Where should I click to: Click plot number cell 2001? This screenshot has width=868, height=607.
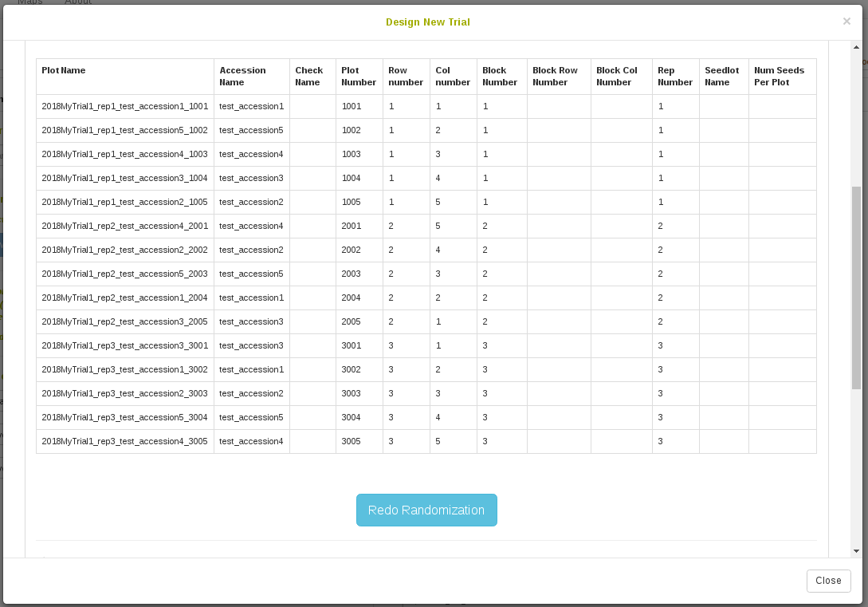pyautogui.click(x=359, y=226)
